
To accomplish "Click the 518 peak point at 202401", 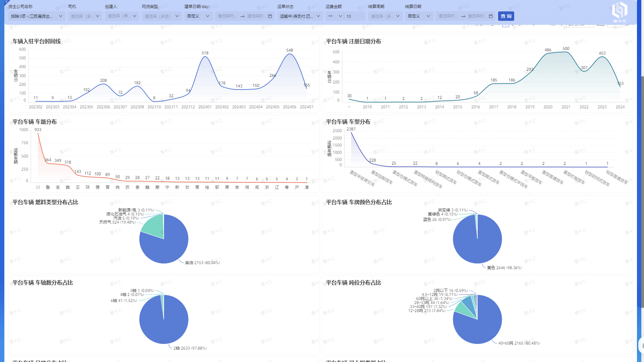I will (x=205, y=57).
